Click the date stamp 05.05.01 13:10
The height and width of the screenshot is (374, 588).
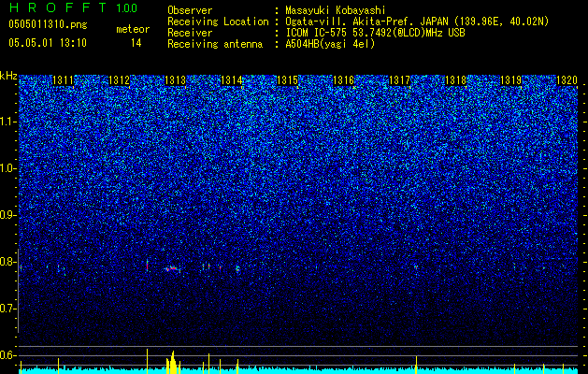point(48,43)
